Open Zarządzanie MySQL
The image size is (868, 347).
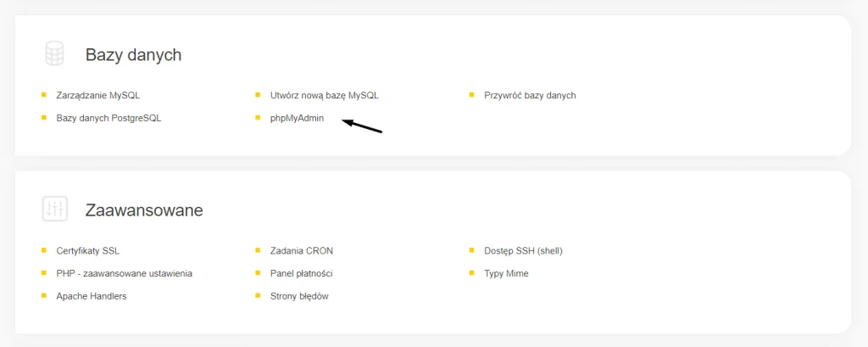pyautogui.click(x=98, y=95)
